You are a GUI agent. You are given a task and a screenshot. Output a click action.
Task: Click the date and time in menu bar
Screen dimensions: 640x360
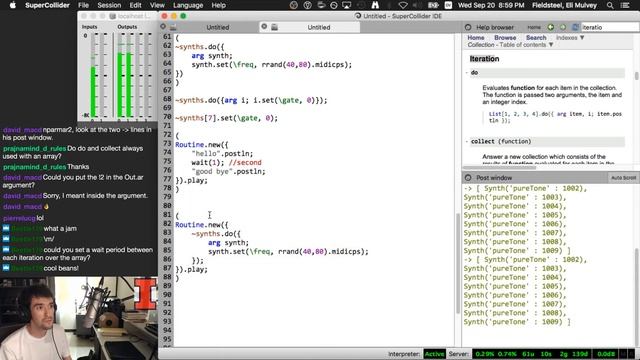click(x=491, y=5)
